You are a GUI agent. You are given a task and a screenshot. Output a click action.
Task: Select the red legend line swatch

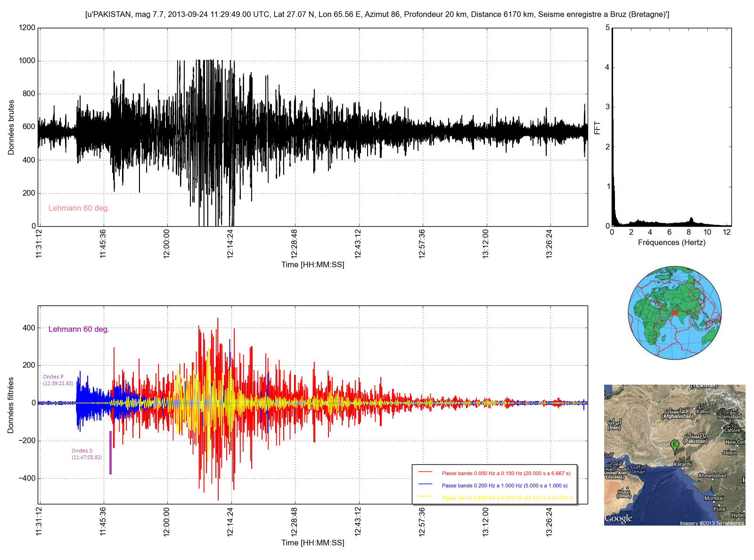(x=425, y=472)
